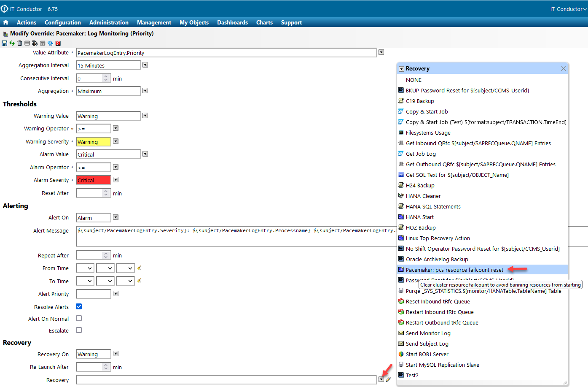Open the Dashboards menu
Image resolution: width=588 pixels, height=387 pixels.
(232, 22)
